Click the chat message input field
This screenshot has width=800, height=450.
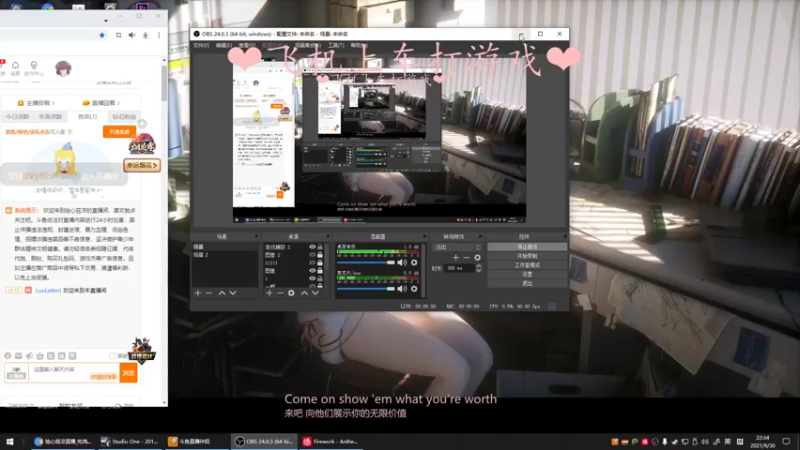(74, 373)
